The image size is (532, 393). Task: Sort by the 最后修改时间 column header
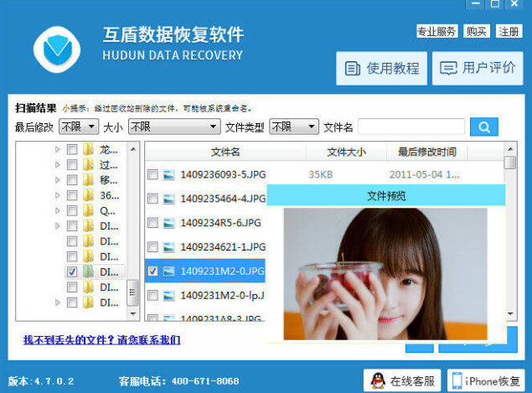pyautogui.click(x=426, y=152)
